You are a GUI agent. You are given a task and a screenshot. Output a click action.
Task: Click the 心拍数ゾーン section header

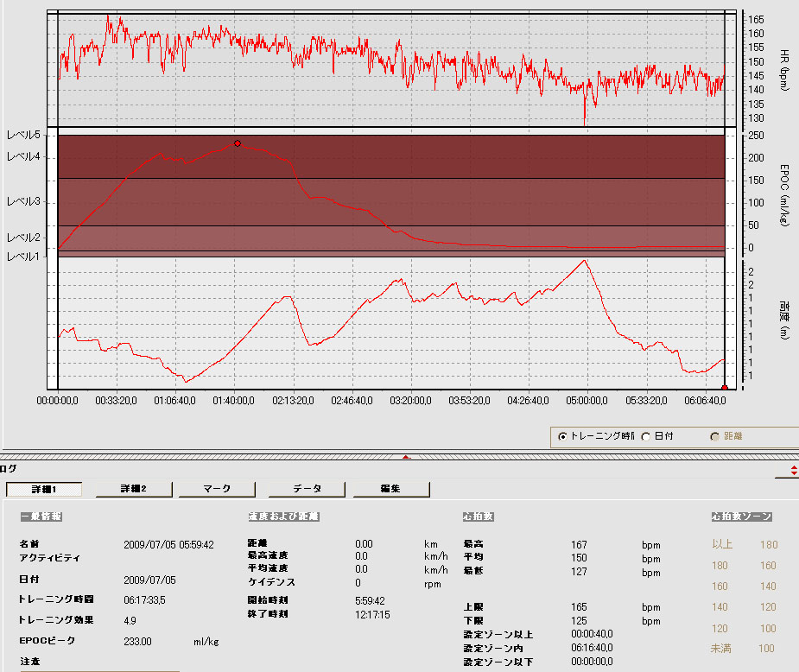coord(741,517)
